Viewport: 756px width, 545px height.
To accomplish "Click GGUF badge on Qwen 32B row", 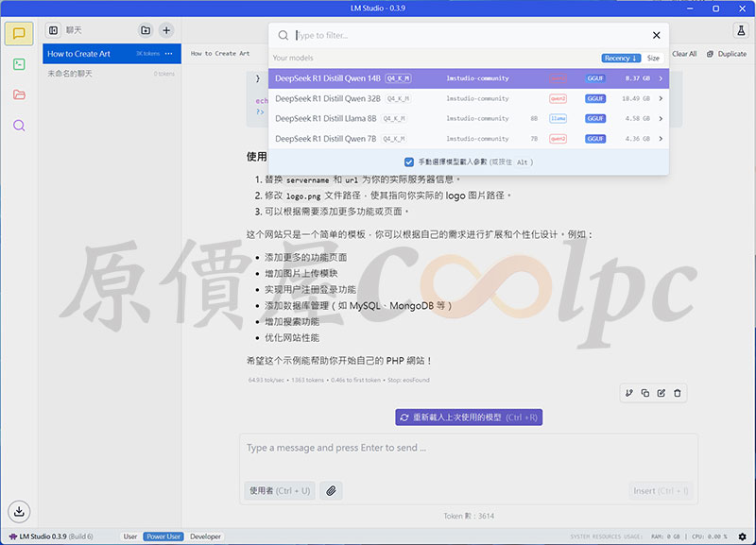I will [x=595, y=99].
